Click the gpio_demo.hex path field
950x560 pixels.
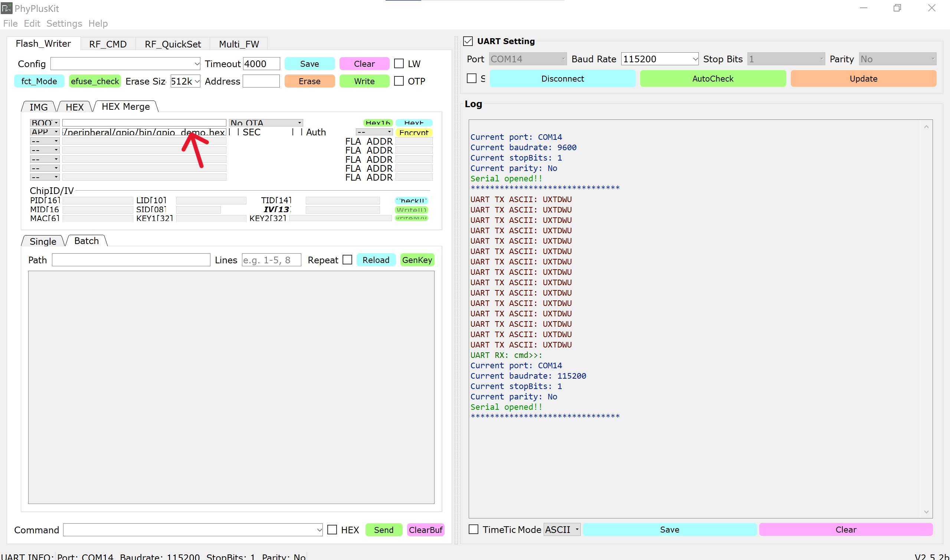[x=144, y=132]
